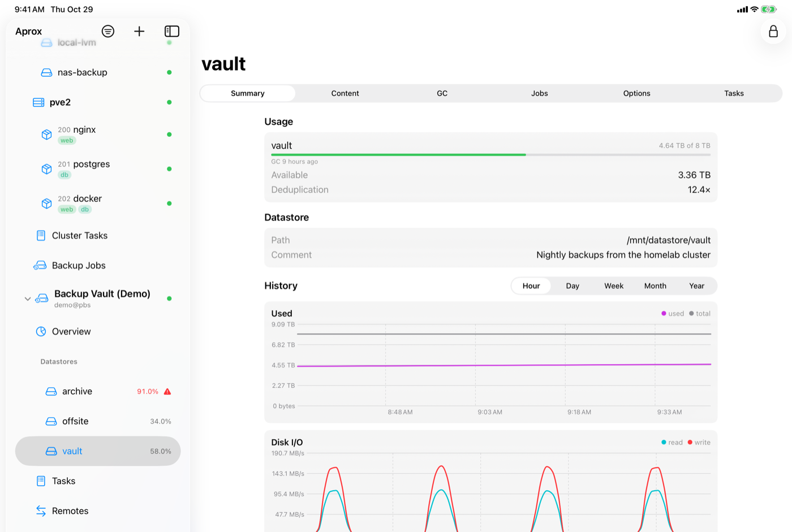Open the Remotes arrows icon
792x532 pixels.
tap(41, 511)
